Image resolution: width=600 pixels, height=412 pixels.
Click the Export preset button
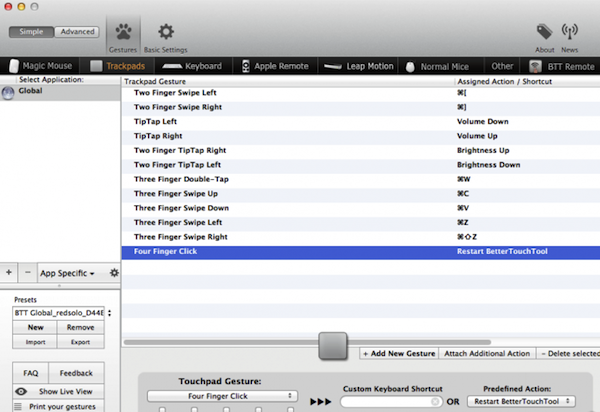pyautogui.click(x=80, y=342)
